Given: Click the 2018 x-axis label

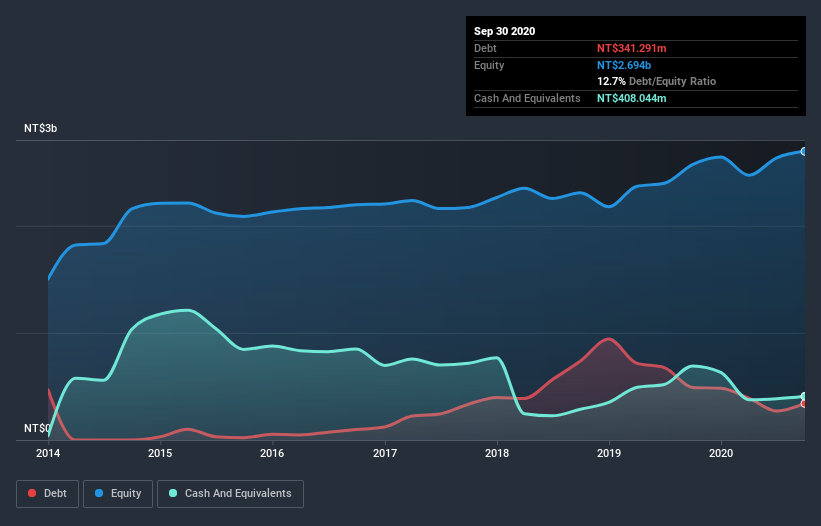Looking at the screenshot, I should (497, 453).
